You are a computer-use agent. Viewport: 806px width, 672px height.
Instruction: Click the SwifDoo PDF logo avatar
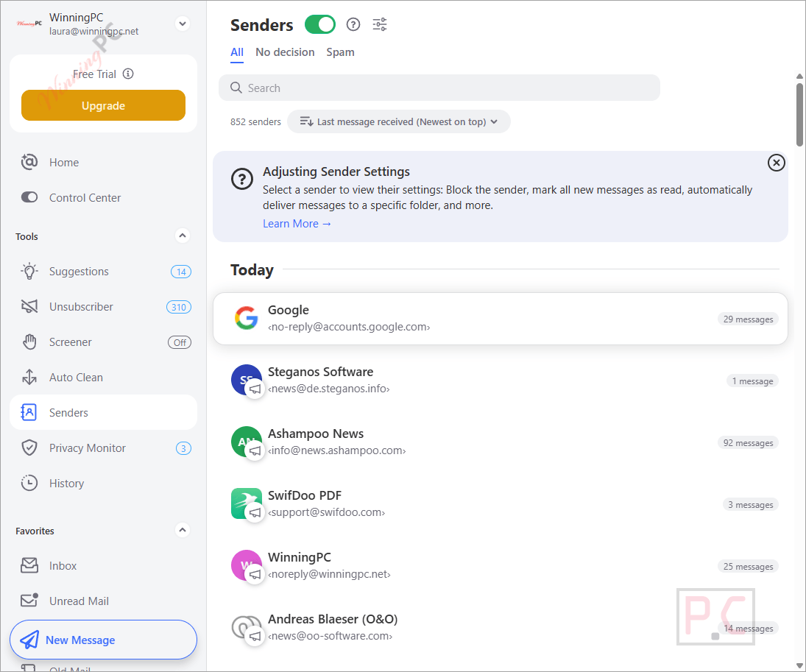click(247, 503)
